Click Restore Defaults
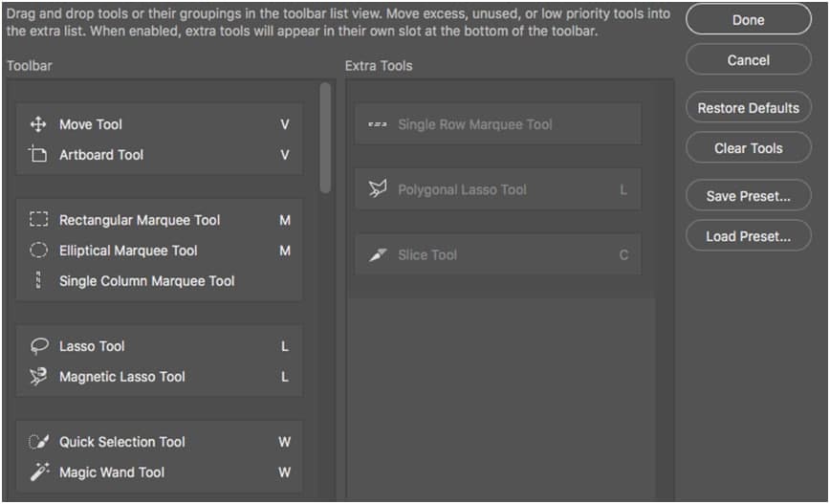The height and width of the screenshot is (504, 830). (x=748, y=108)
